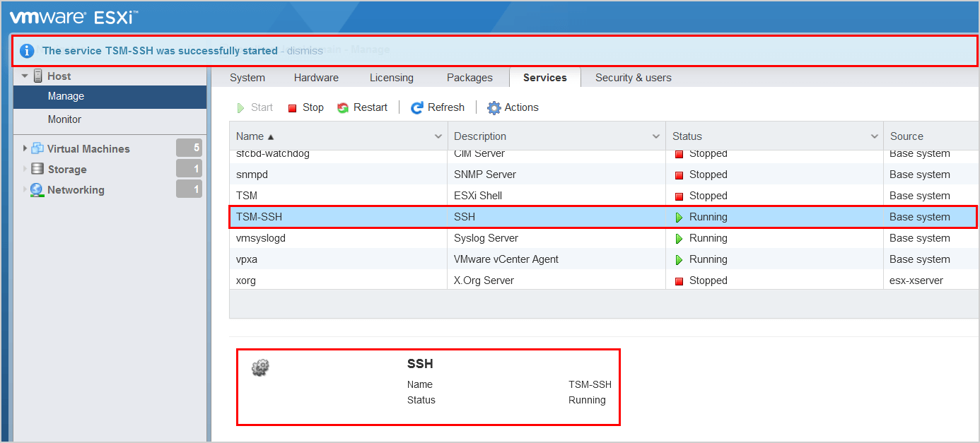Expand the Virtual Machines tree node
The image size is (980, 443).
(25, 148)
